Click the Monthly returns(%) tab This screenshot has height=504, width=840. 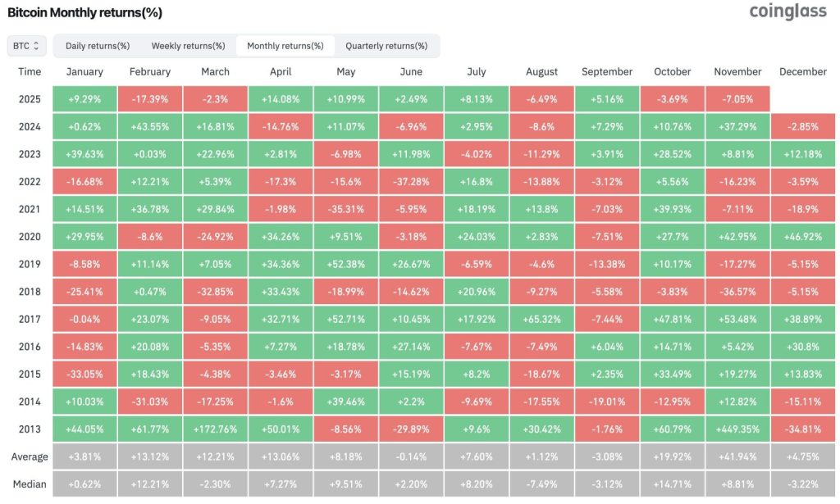[x=285, y=46]
